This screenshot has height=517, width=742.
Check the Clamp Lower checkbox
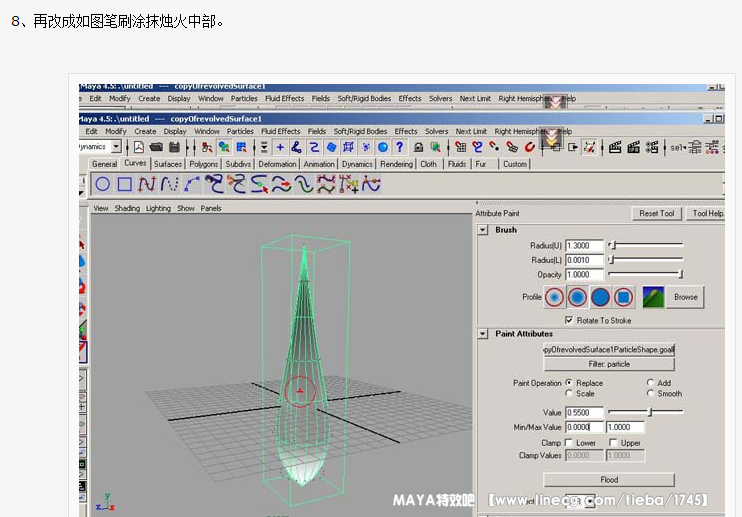pos(569,443)
